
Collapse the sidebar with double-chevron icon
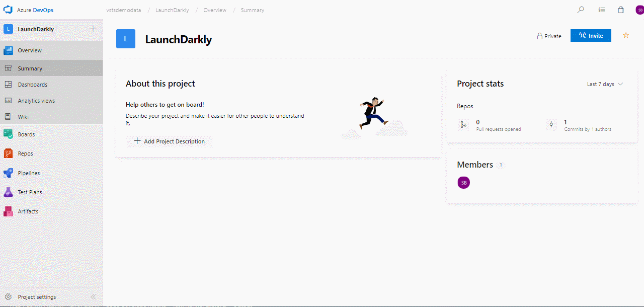(x=93, y=297)
